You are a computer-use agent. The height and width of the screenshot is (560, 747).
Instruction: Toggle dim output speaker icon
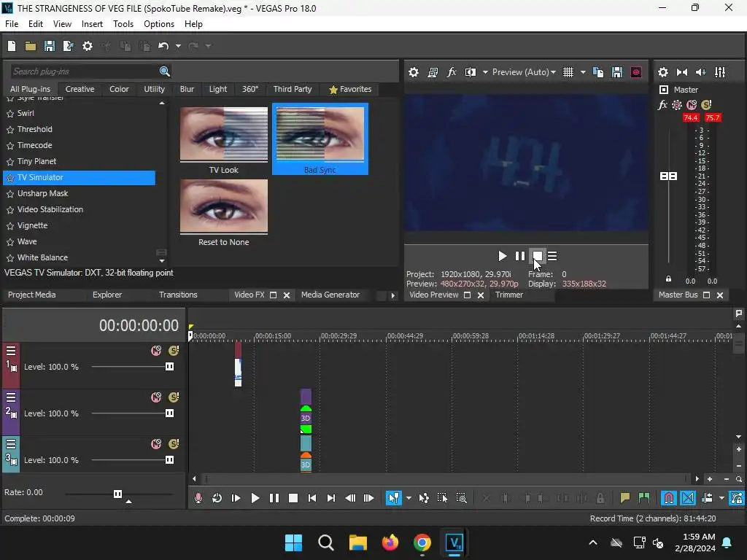tap(701, 72)
